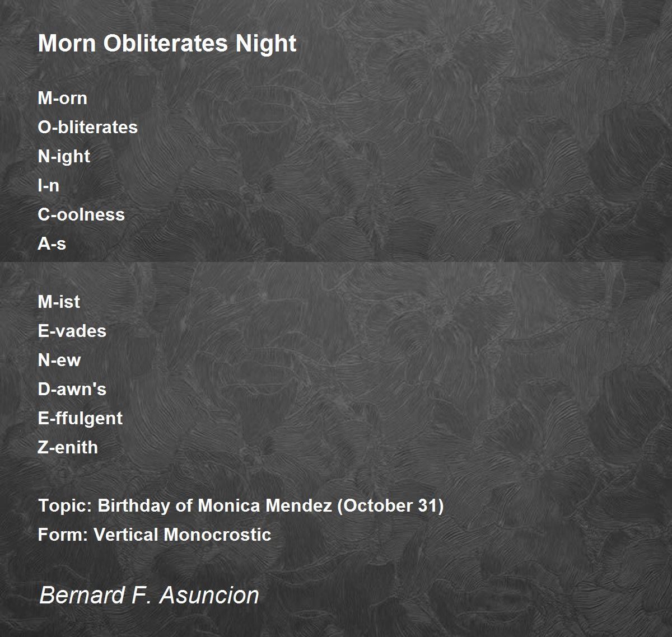Click the word C-oolness
The image size is (672, 637).
point(81,215)
